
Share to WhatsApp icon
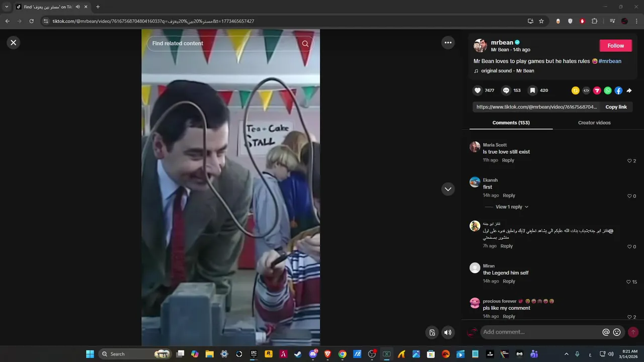coord(608,90)
